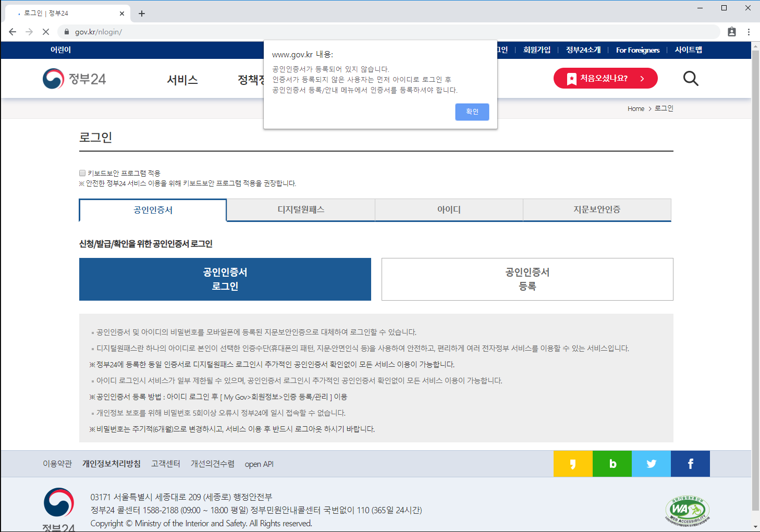Image resolution: width=760 pixels, height=532 pixels.
Task: Click the yellow KakaoTalk share icon
Action: 573,464
